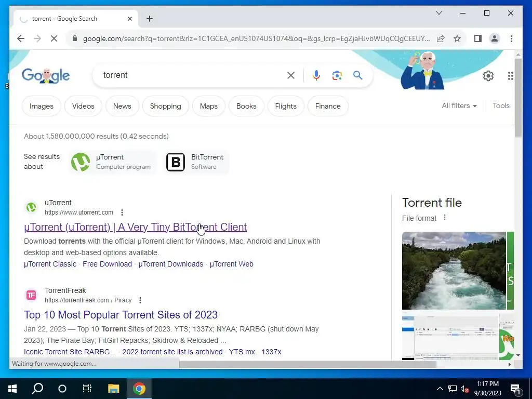Open Google quick settings gear
532x399 pixels.
tap(488, 76)
